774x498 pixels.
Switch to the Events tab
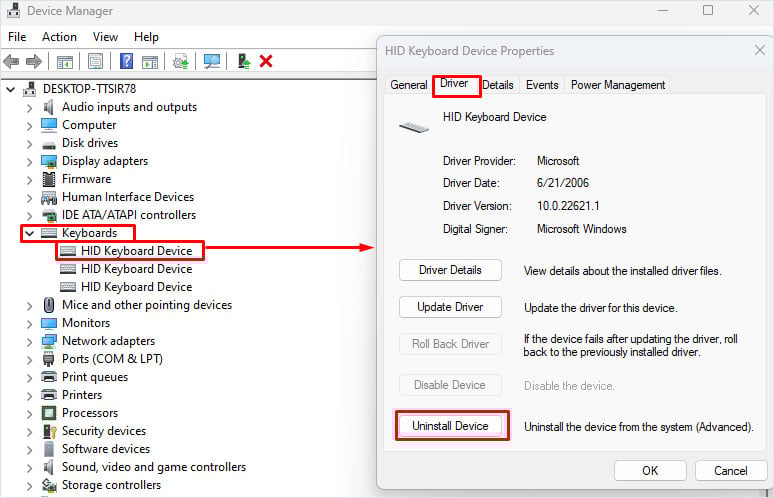point(542,85)
